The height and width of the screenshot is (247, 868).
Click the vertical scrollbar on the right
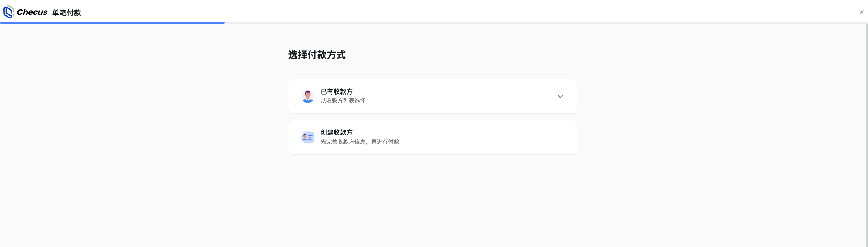tap(866, 135)
